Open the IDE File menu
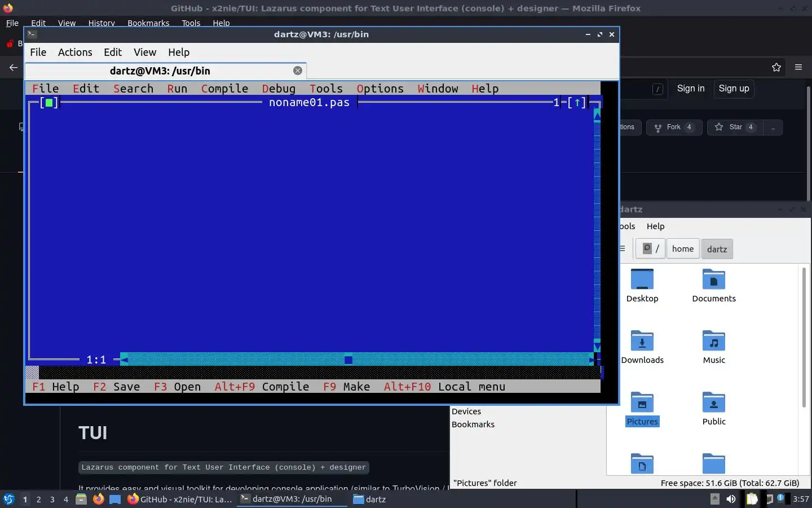 [45, 89]
